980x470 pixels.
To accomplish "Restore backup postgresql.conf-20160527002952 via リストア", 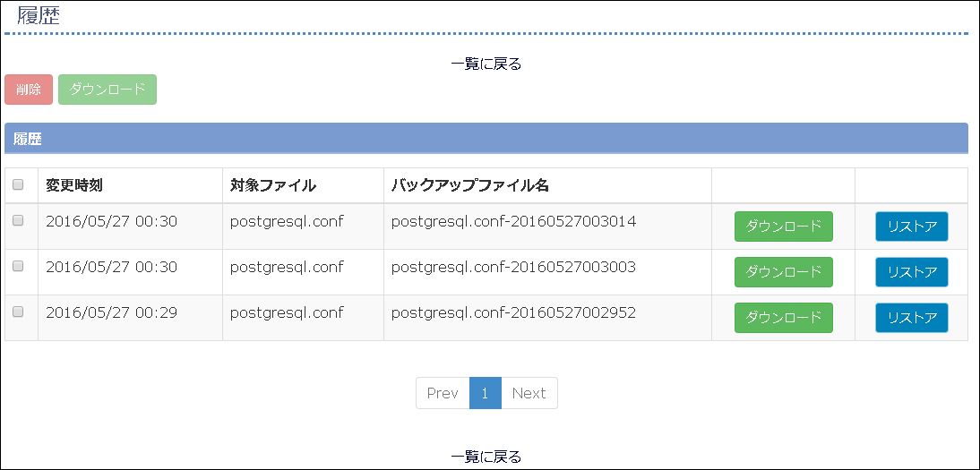I will pyautogui.click(x=912, y=318).
